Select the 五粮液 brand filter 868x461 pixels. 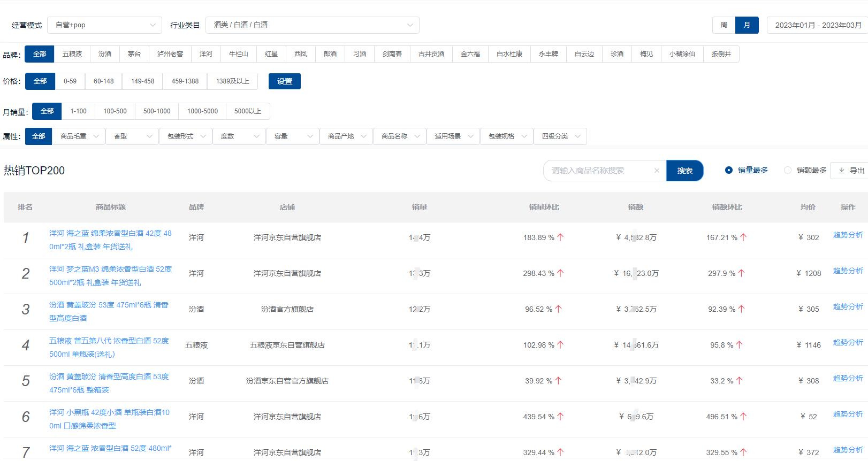point(72,54)
